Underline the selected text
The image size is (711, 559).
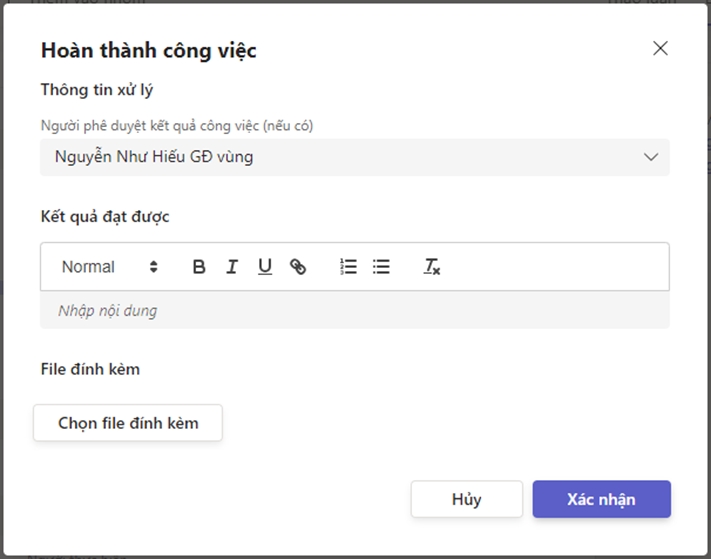pos(265,267)
